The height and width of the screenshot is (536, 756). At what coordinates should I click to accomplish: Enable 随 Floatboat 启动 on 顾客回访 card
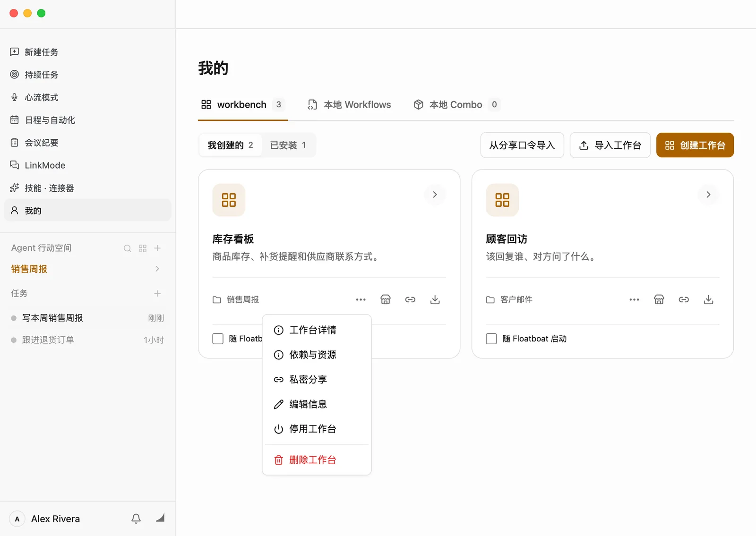[491, 339]
